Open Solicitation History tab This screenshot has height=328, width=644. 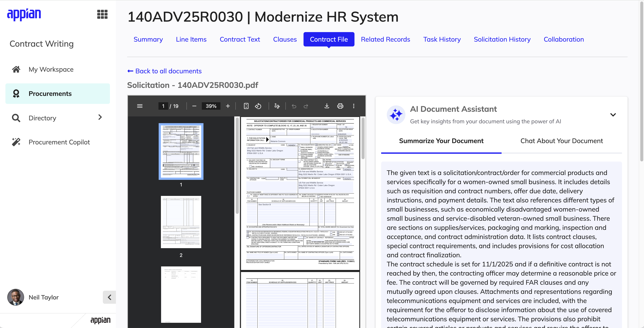click(502, 39)
